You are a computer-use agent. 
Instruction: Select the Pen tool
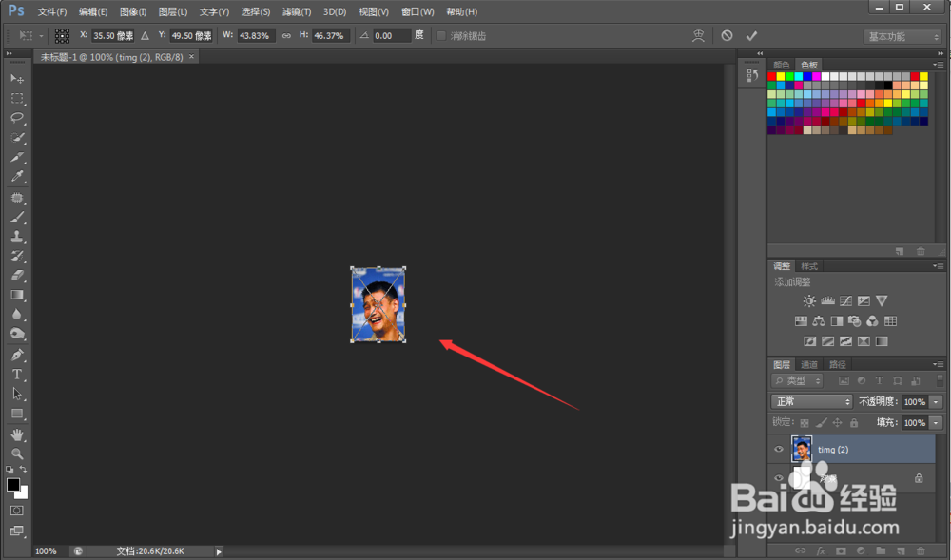pos(17,356)
